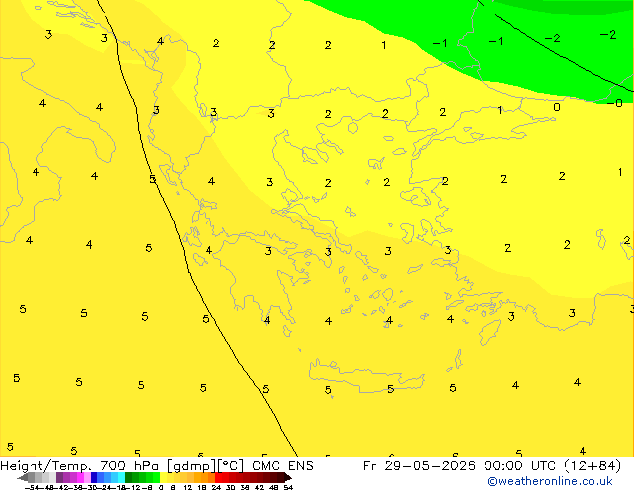Select the "[°C]" unit label
Image resolution: width=634 pixels, height=490 pixels.
231,465
